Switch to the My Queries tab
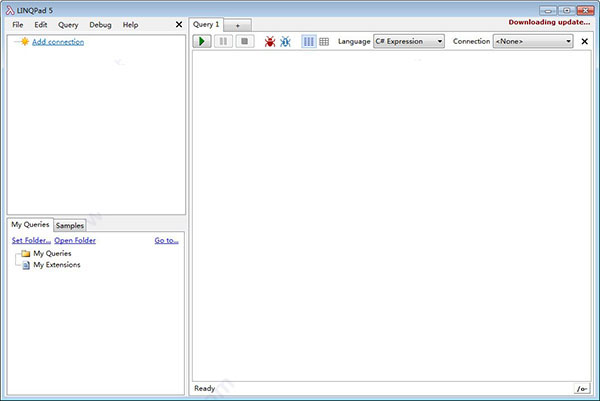The height and width of the screenshot is (401, 600). tap(30, 225)
